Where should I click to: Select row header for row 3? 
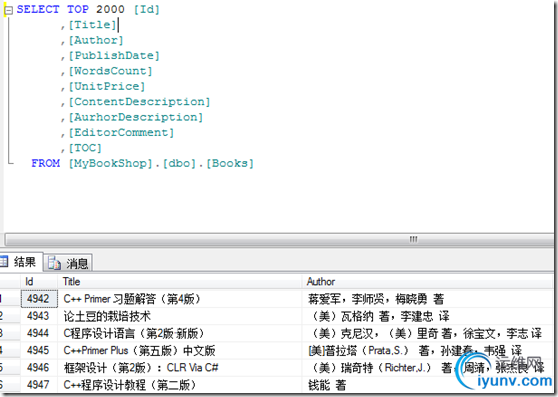point(10,333)
